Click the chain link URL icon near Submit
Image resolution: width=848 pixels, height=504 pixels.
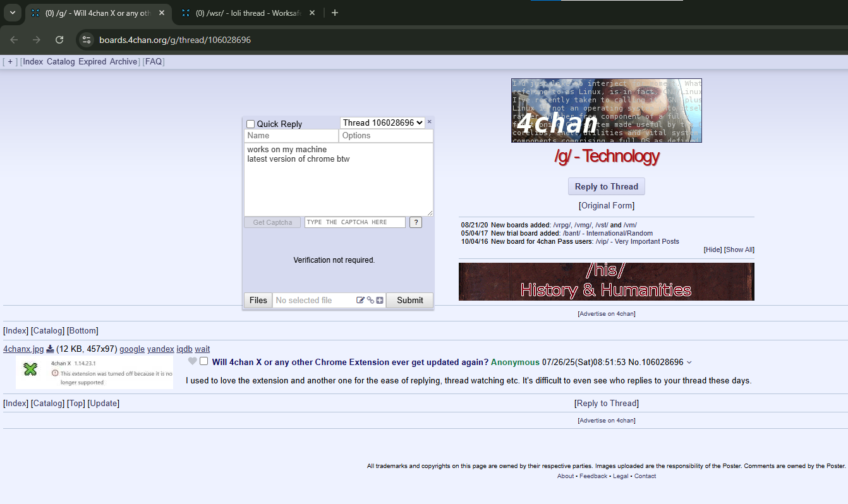[370, 301]
